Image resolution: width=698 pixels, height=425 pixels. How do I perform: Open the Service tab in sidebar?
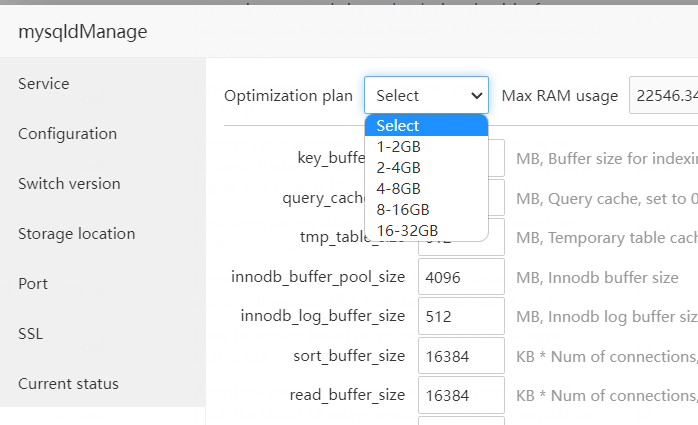point(43,84)
